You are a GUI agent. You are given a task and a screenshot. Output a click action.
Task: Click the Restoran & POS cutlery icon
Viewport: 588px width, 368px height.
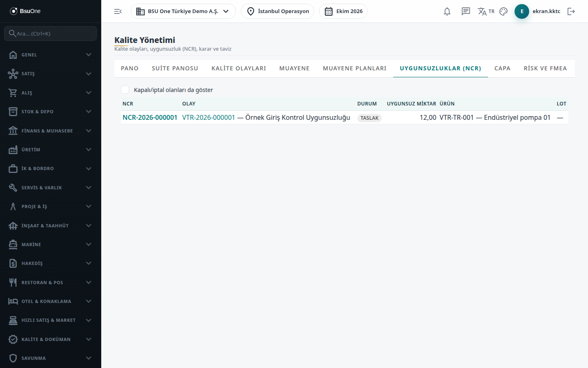[x=13, y=283]
